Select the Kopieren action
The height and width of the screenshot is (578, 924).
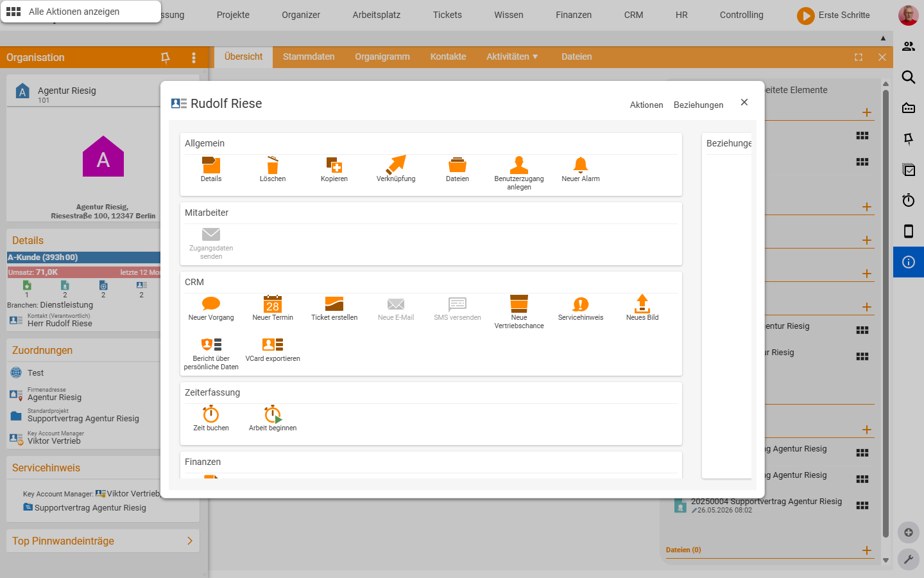click(x=334, y=165)
